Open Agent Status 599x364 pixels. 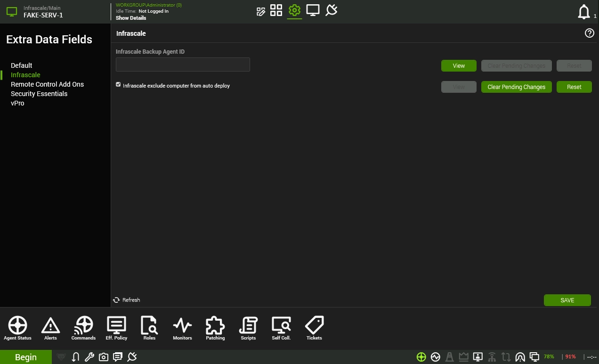[x=17, y=328]
